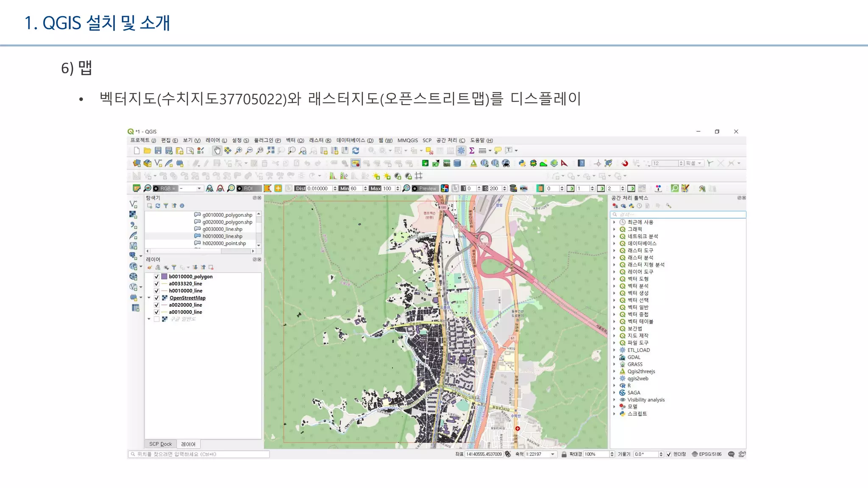Activate the SCP ROI polygon creation icon
868x488 pixels.
267,189
